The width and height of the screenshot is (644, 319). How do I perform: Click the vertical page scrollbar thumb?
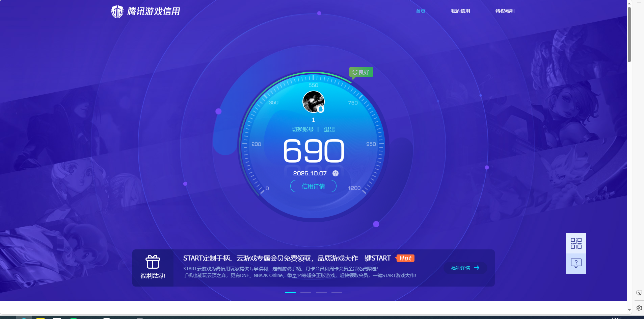point(629,34)
